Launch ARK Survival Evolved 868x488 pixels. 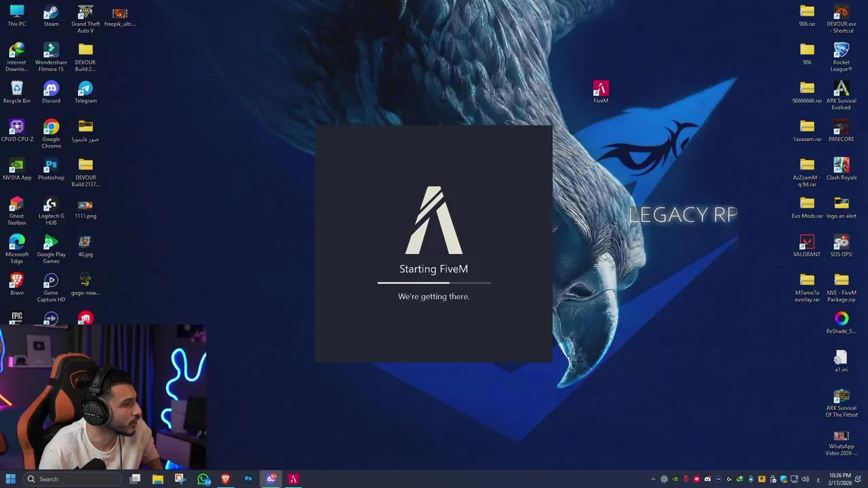point(842,96)
